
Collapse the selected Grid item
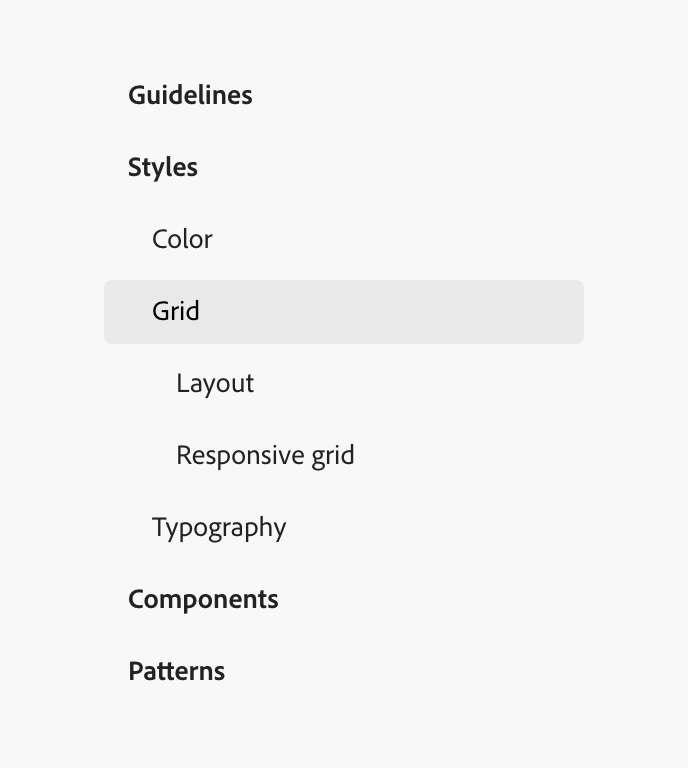point(176,311)
